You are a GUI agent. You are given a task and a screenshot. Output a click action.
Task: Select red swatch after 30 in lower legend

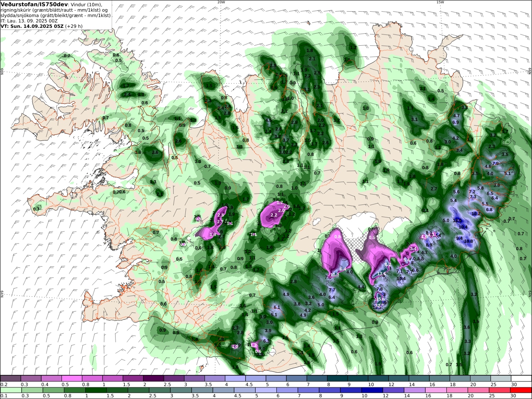520,390
